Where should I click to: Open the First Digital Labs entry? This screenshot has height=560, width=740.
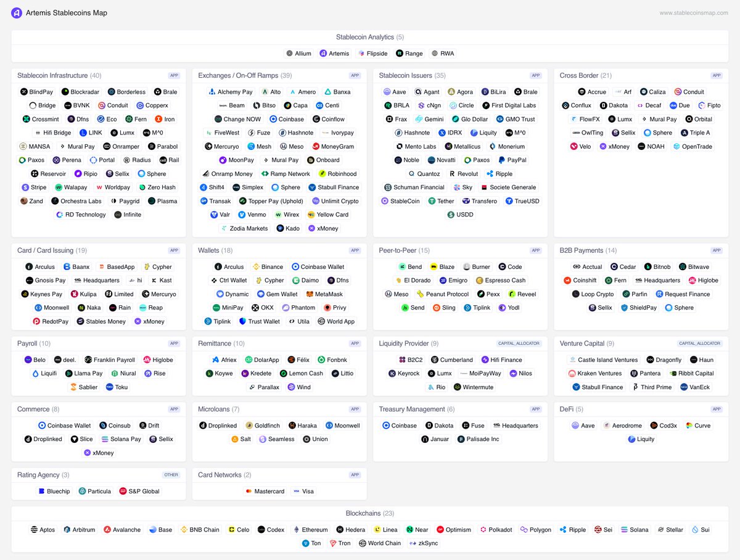[x=509, y=105]
